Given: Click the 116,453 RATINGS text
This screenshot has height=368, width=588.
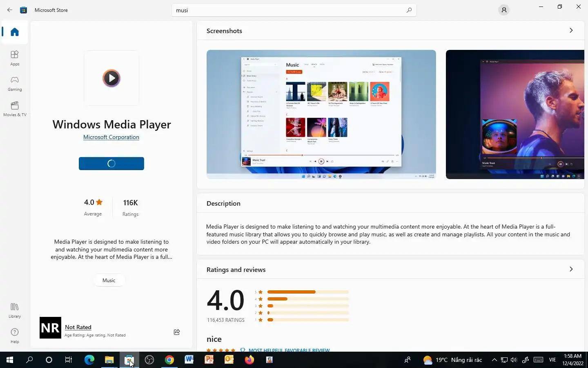Looking at the screenshot, I should (x=226, y=320).
